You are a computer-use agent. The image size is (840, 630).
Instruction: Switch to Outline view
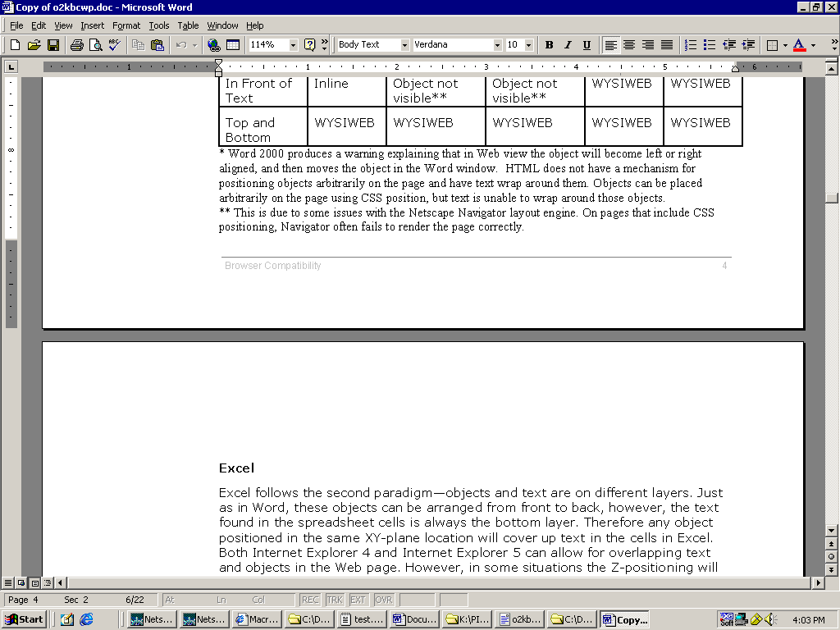[x=48, y=582]
